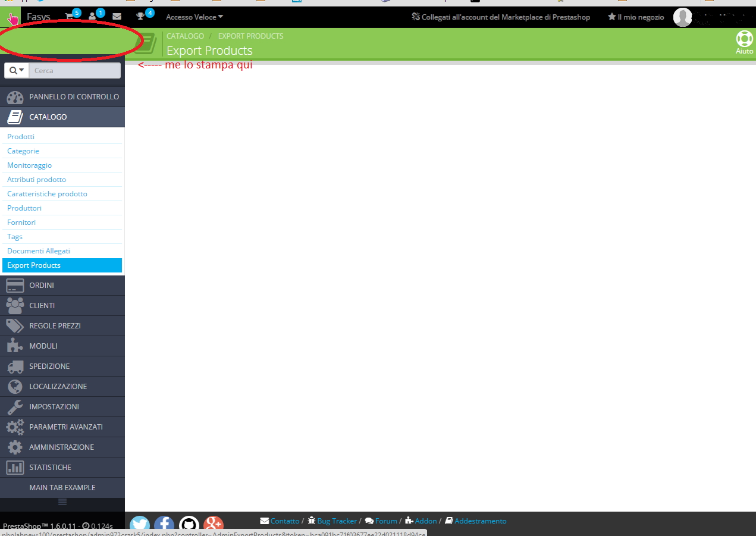This screenshot has height=539, width=756.
Task: Click the Moduli puzzle piece icon
Action: pyautogui.click(x=15, y=346)
